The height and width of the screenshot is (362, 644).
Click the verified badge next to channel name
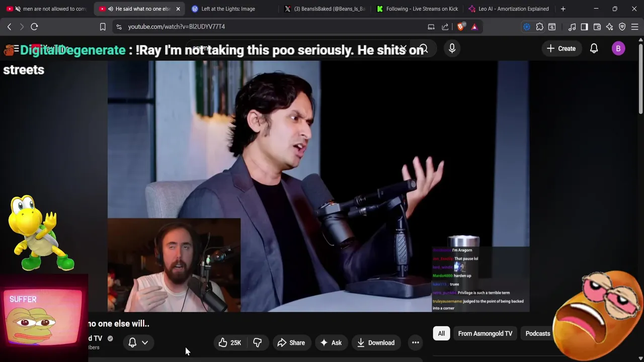point(110,338)
